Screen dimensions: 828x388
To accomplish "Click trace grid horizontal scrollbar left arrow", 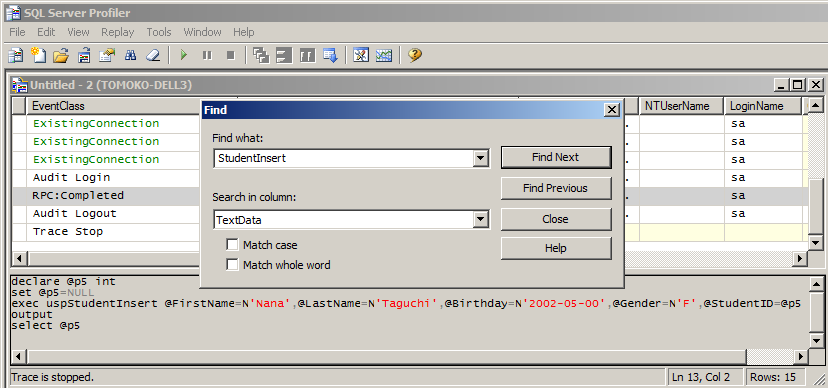I will (20, 259).
